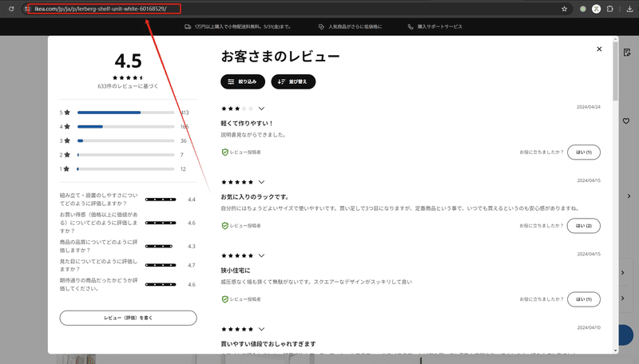The image size is (639, 364).
Task: Click the 4.4 assembly ease rating bar
Action: (161, 200)
